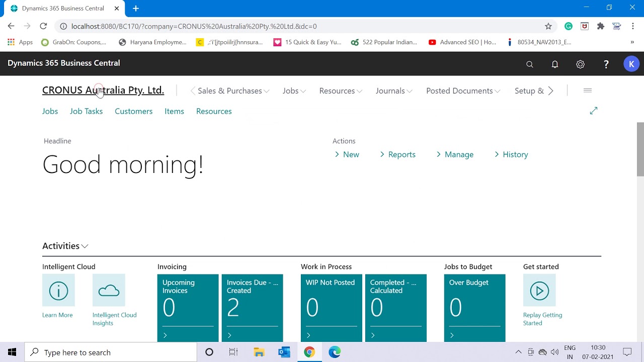
Task: Open the help question mark
Action: point(606,64)
